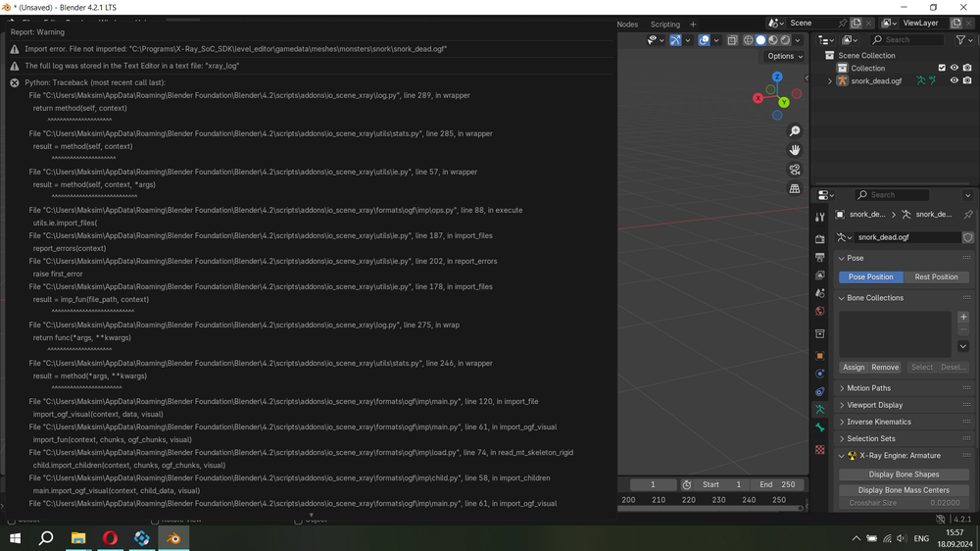Open the viewport Options dropdown
The width and height of the screenshot is (980, 551).
pyautogui.click(x=784, y=56)
